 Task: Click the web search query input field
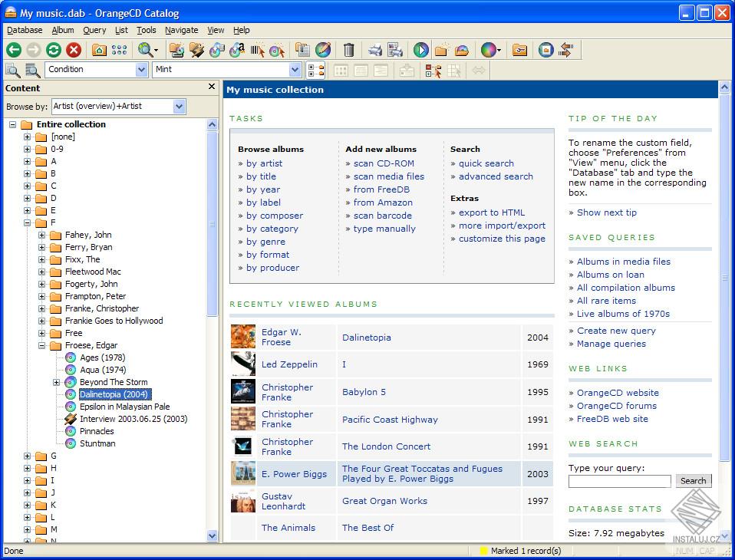[x=619, y=481]
